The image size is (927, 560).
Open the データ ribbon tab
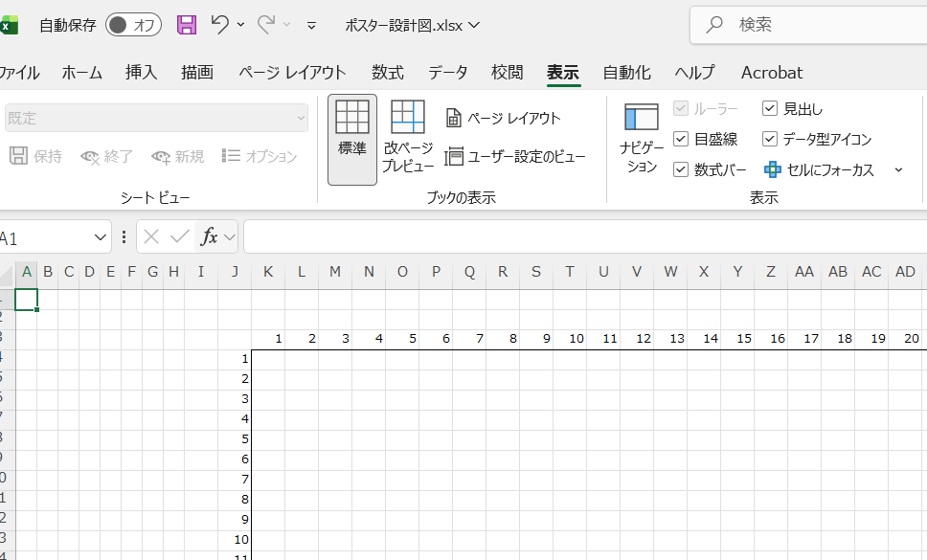[x=446, y=72]
